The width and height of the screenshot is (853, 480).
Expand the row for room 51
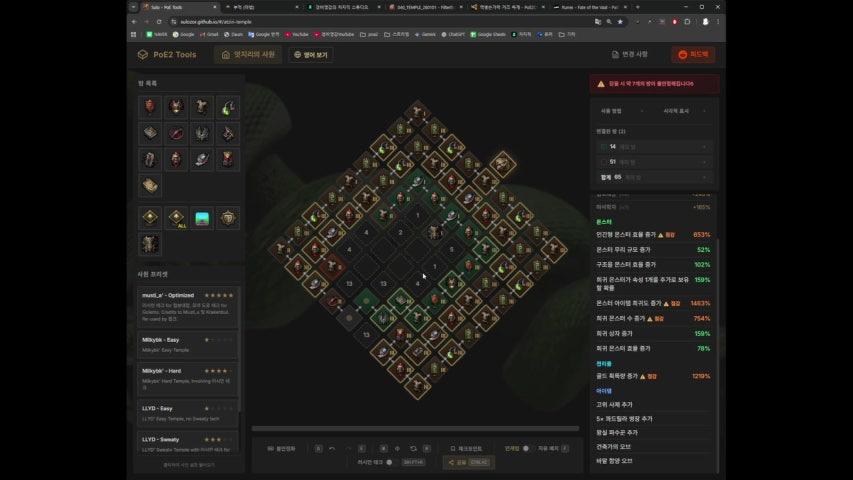[x=703, y=161]
